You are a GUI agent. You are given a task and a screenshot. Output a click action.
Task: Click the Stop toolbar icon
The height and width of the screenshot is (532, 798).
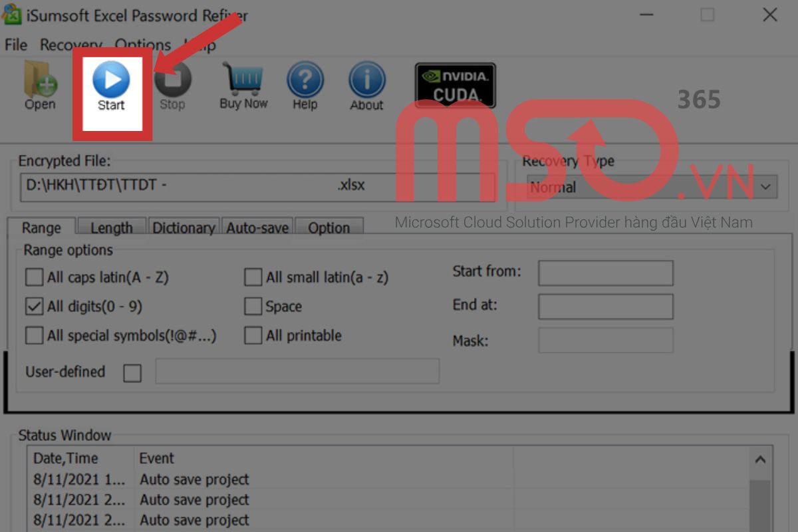tap(172, 86)
